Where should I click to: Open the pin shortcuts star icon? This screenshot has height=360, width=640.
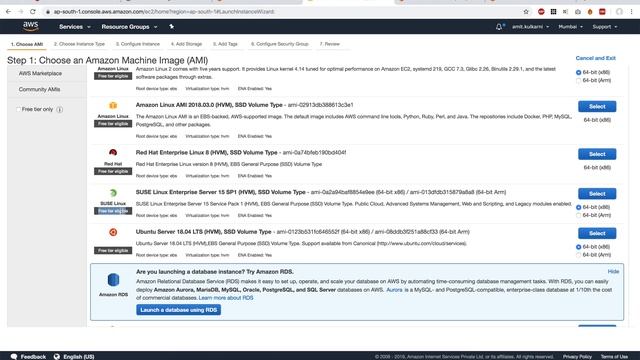click(x=171, y=27)
